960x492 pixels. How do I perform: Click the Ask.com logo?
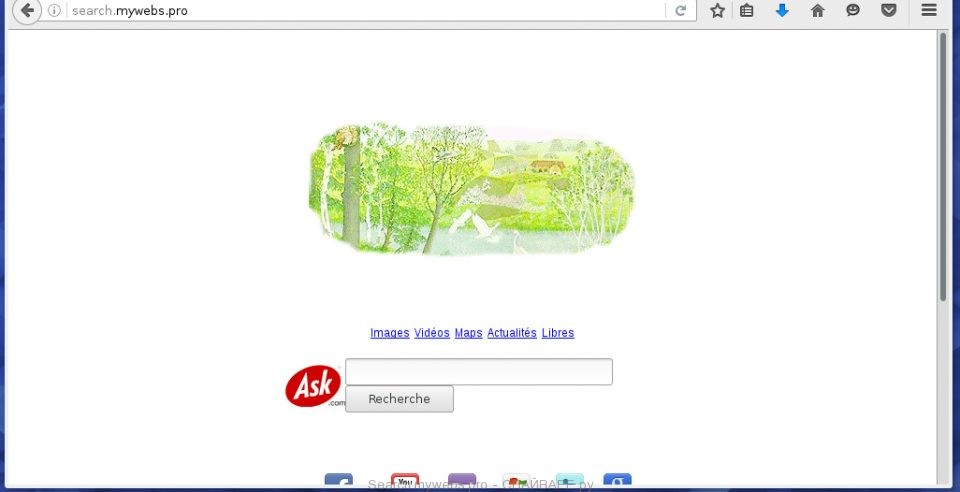coord(314,386)
